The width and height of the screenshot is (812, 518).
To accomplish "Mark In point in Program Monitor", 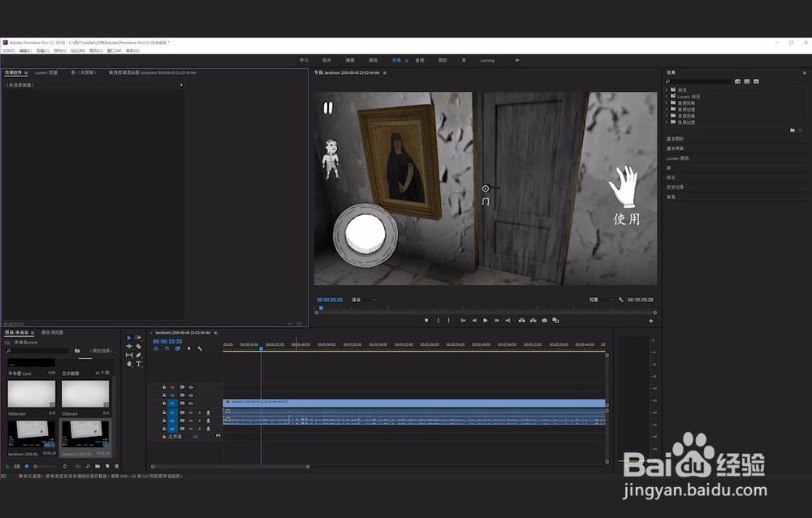I will 438,321.
